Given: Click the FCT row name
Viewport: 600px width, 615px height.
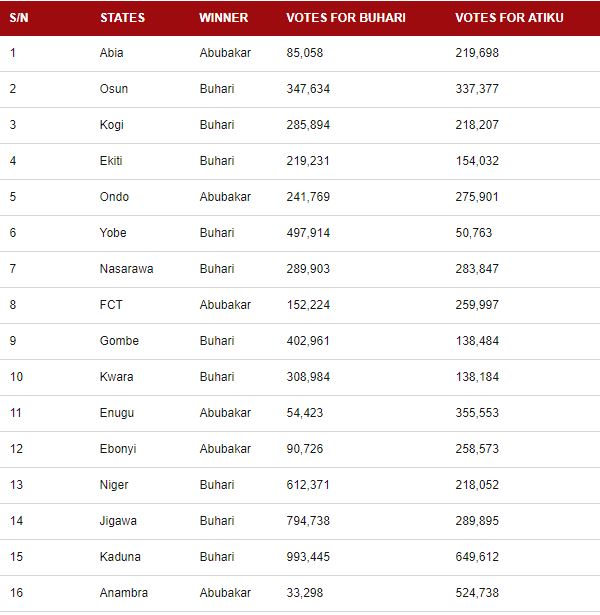Looking at the screenshot, I should click(111, 305).
